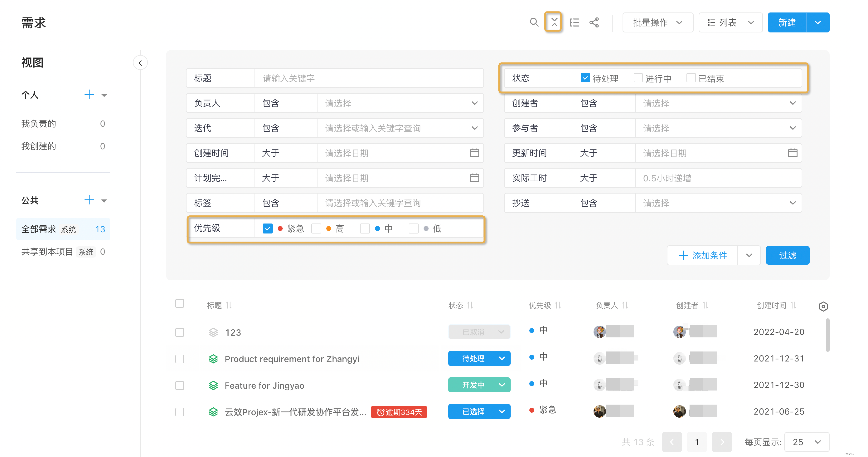Image resolution: width=868 pixels, height=457 pixels.
Task: Select 我负责的 view in sidebar
Action: [x=39, y=124]
